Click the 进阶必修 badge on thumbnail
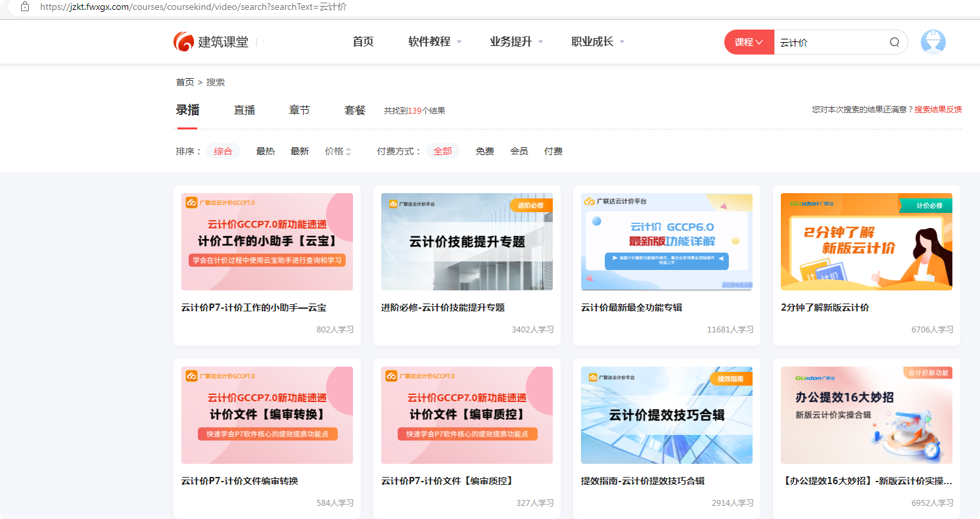980x519 pixels. point(531,206)
